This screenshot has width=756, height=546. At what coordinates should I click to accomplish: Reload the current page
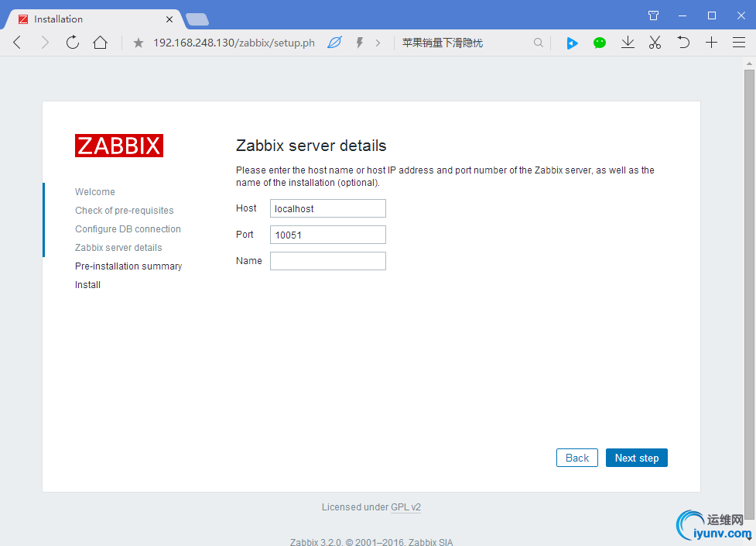click(72, 43)
